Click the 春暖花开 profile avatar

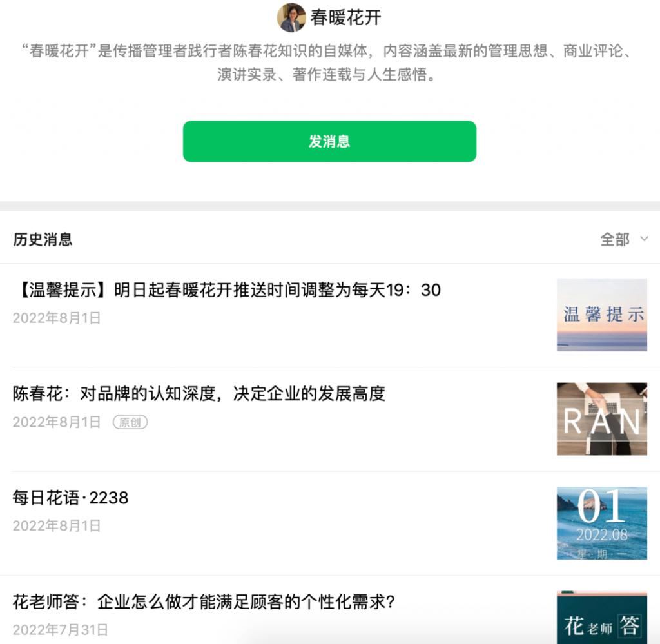pos(291,17)
